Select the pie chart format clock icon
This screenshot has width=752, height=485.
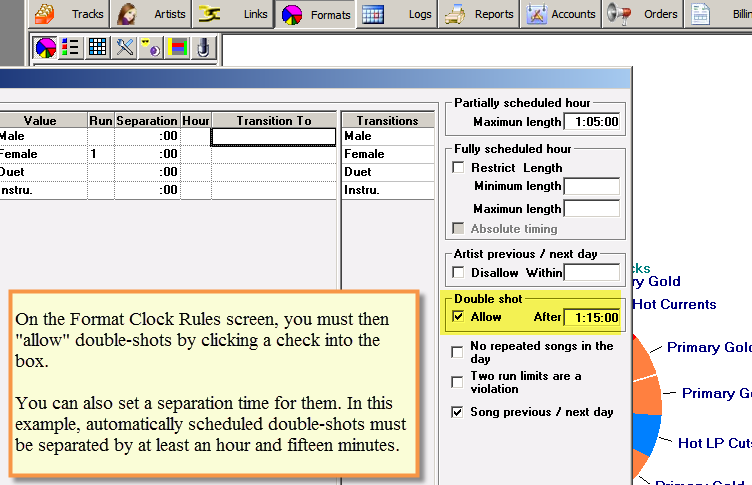[x=46, y=47]
